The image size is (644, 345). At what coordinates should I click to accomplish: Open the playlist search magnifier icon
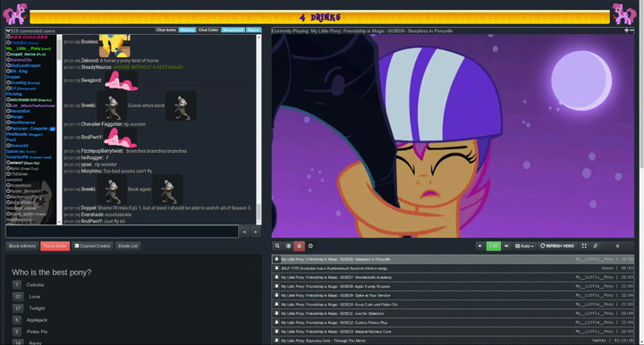click(x=277, y=246)
